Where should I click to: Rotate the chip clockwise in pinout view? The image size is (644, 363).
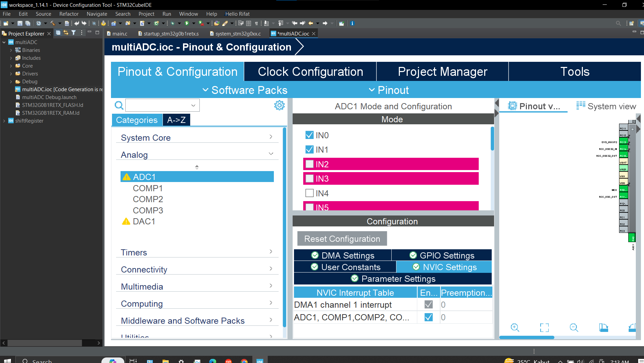click(x=604, y=327)
